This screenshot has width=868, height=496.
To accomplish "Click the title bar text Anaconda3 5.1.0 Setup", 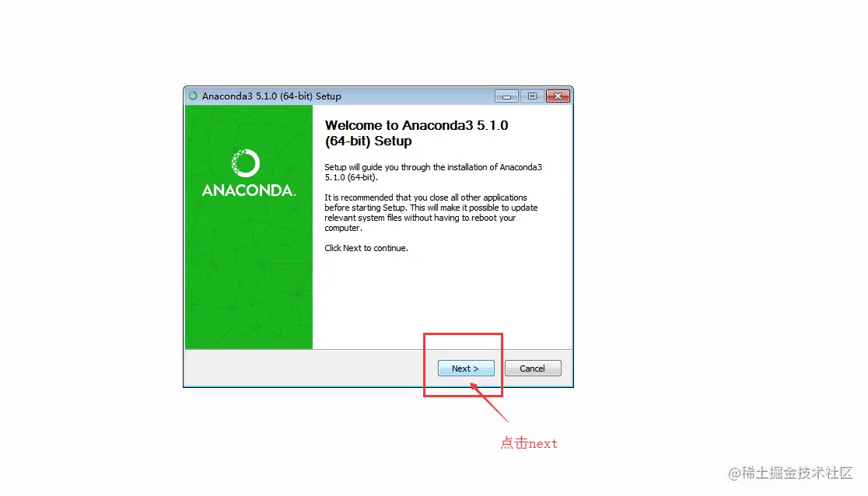I will pyautogui.click(x=271, y=96).
